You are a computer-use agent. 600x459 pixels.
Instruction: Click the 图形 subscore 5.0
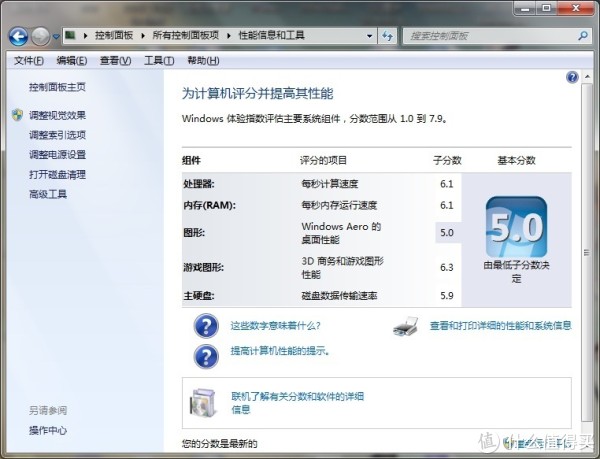pyautogui.click(x=447, y=233)
